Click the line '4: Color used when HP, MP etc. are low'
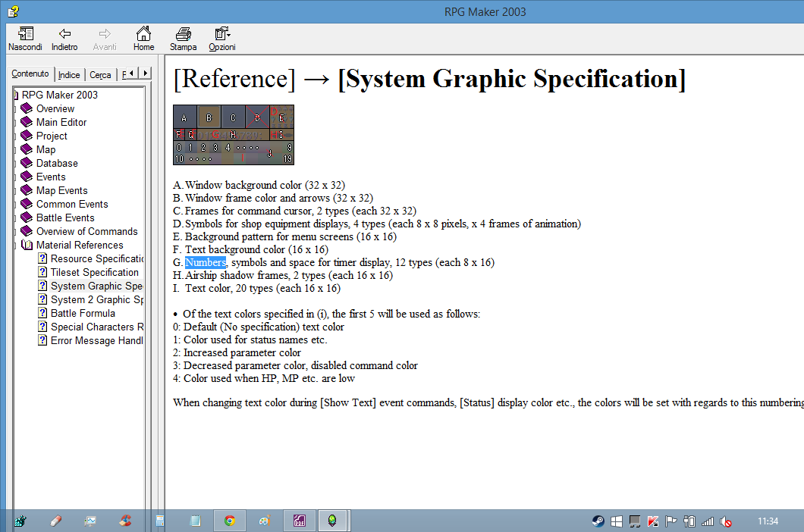Viewport: 804px width, 532px height. point(263,378)
